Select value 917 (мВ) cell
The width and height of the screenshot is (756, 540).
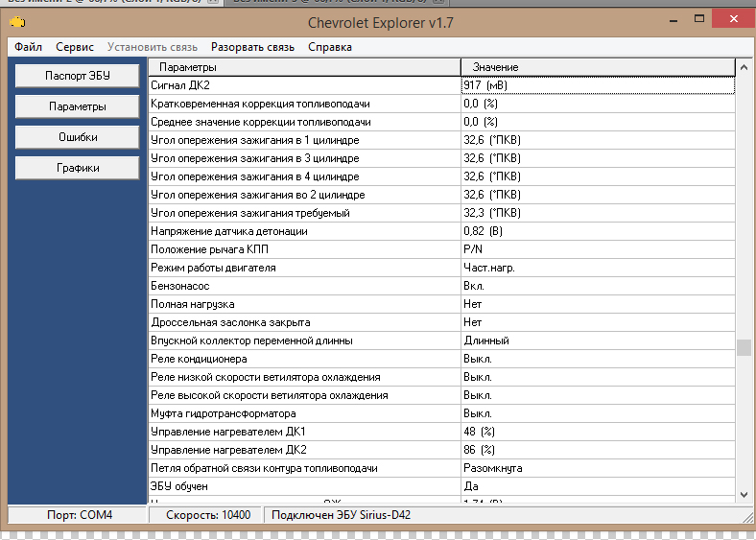(x=598, y=85)
